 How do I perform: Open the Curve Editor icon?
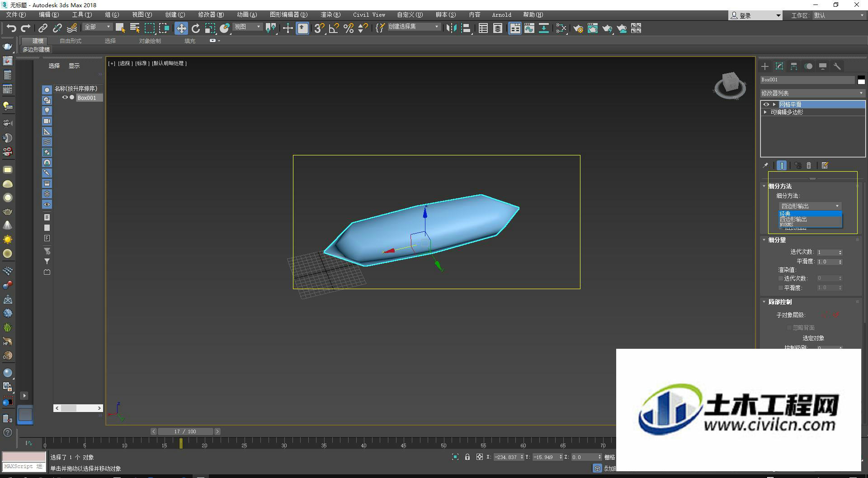pyautogui.click(x=529, y=28)
